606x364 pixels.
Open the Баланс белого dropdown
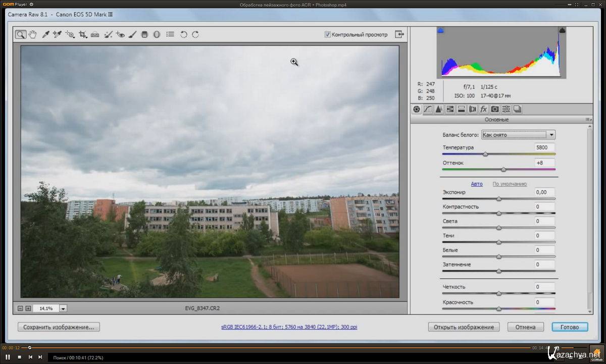[x=518, y=135]
